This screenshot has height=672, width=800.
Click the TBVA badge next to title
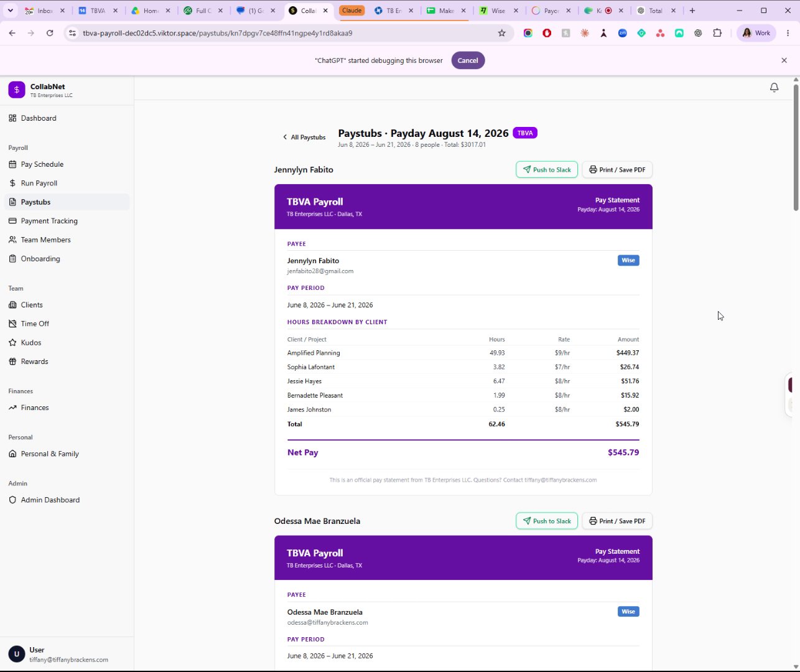(525, 133)
